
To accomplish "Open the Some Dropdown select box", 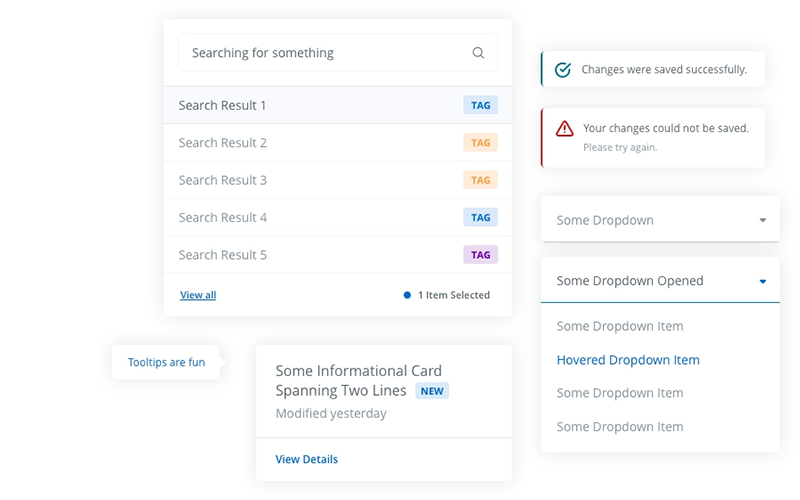I will coord(650,220).
